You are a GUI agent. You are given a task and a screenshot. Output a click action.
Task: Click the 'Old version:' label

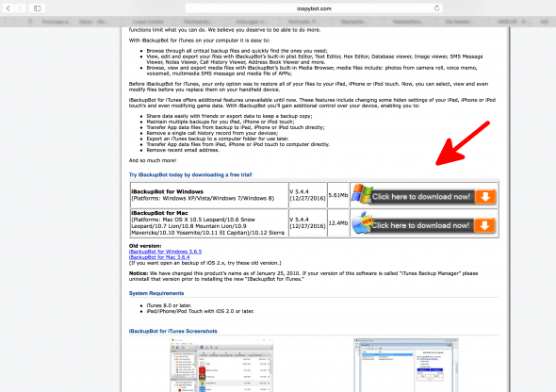pyautogui.click(x=145, y=246)
